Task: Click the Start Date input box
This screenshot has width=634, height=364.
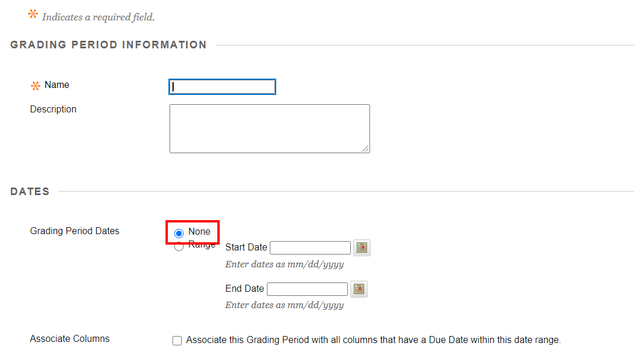Action: [x=310, y=248]
